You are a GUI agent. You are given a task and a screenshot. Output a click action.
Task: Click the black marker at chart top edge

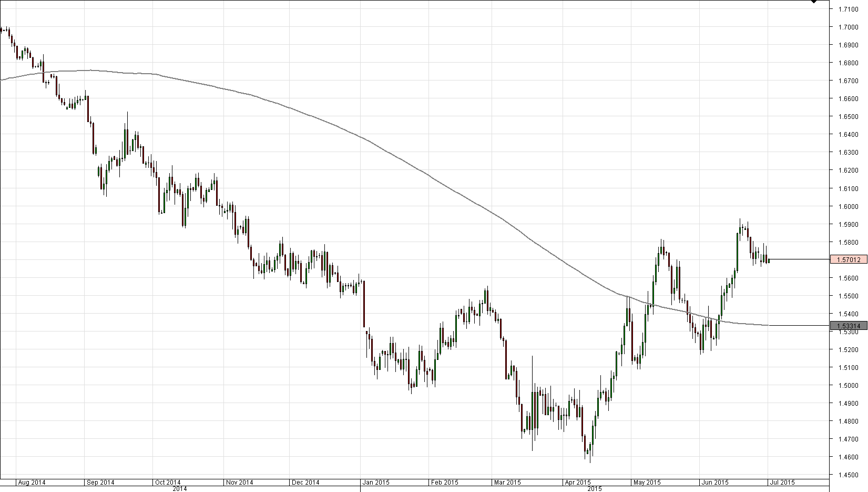click(814, 2)
